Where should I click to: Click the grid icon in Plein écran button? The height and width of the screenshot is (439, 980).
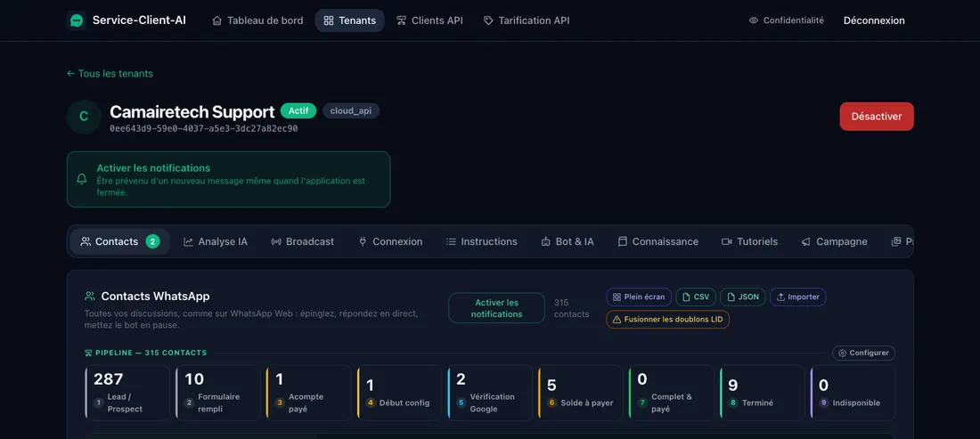coord(617,297)
